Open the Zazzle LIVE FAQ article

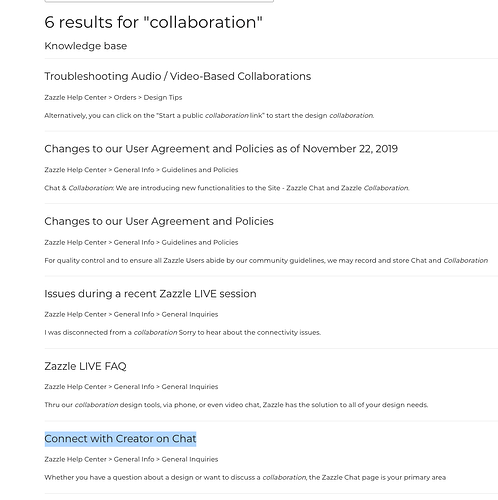point(85,366)
